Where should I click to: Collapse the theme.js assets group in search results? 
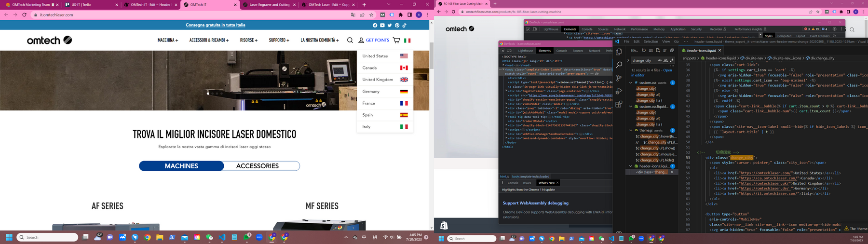[x=630, y=130]
